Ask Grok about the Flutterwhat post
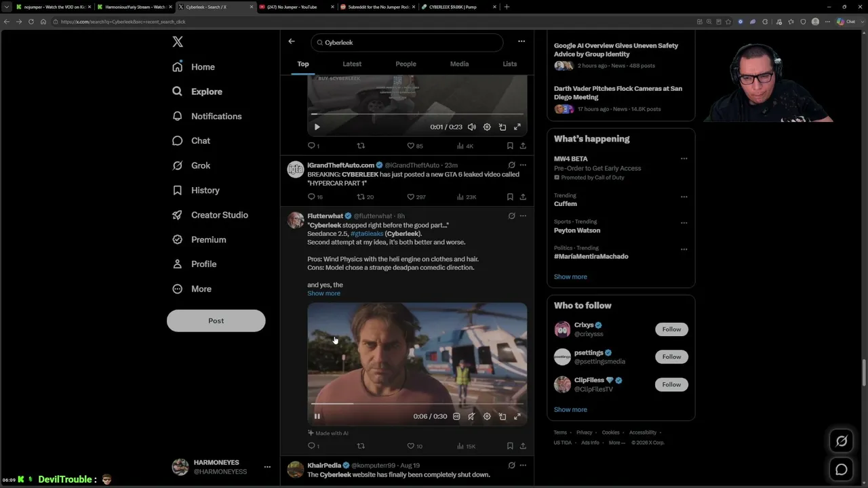 point(511,216)
